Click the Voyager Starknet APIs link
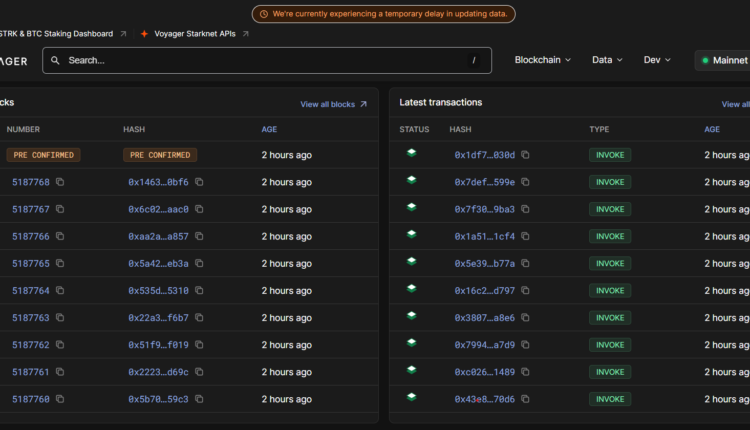The height and width of the screenshot is (430, 750). [194, 34]
